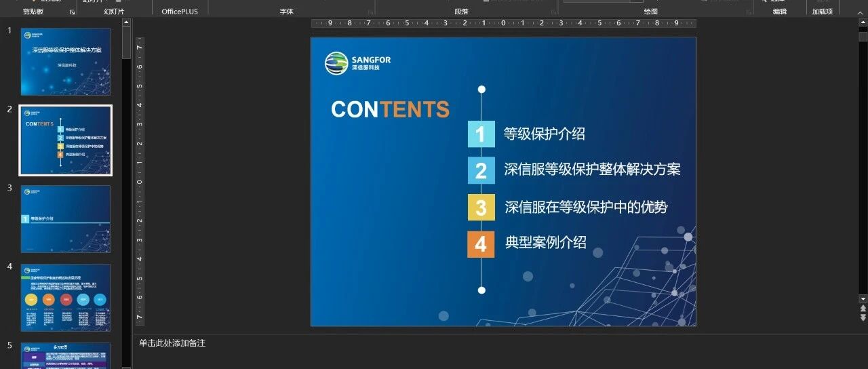Click the horizontal ruler above the slide
Screen dimensions: 868x369
tap(503, 23)
